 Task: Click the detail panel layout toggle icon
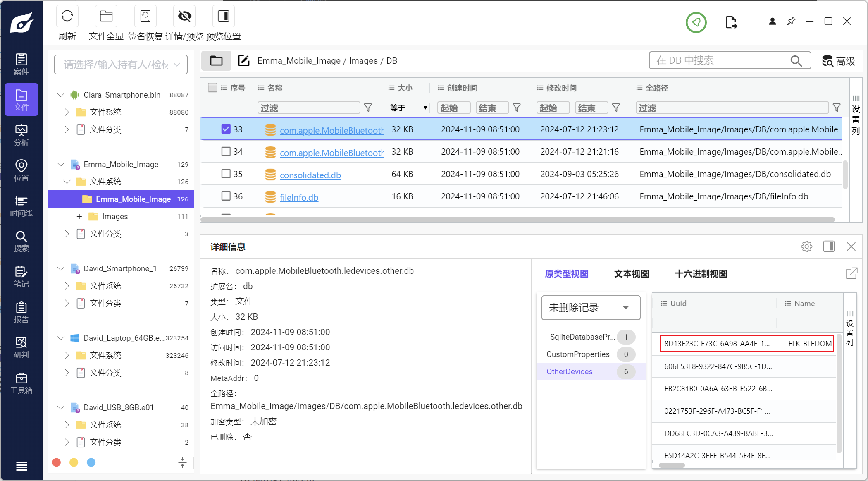point(829,246)
